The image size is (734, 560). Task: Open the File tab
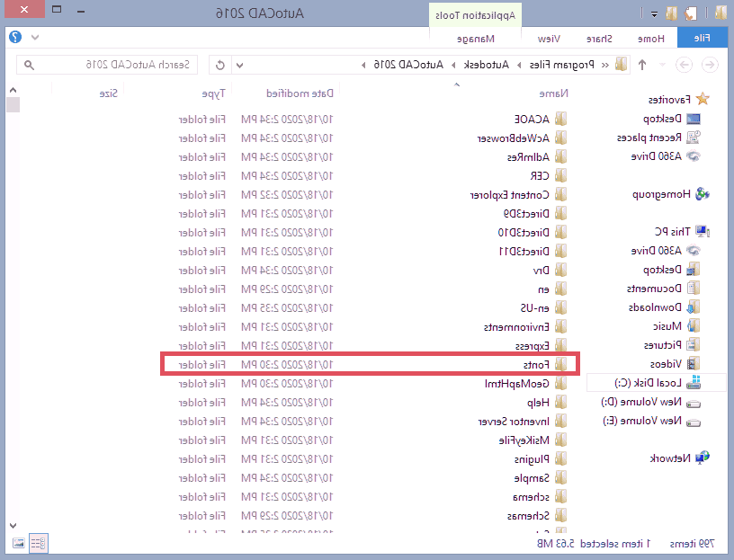[703, 39]
